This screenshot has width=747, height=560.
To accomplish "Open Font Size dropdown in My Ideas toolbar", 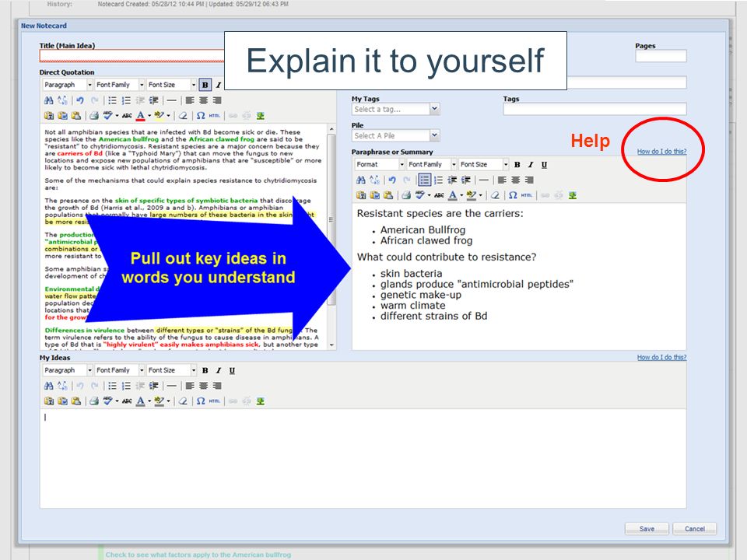I will [x=171, y=370].
